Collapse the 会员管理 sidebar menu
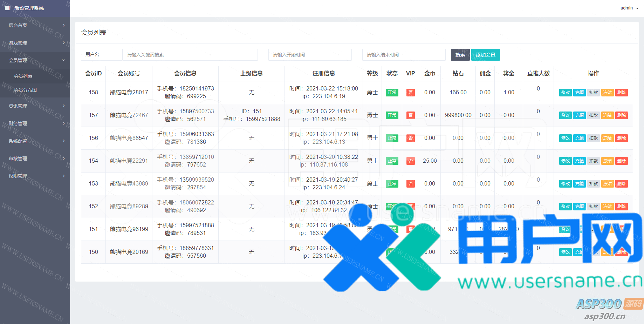Screen dimensions: 644x324 pos(35,60)
